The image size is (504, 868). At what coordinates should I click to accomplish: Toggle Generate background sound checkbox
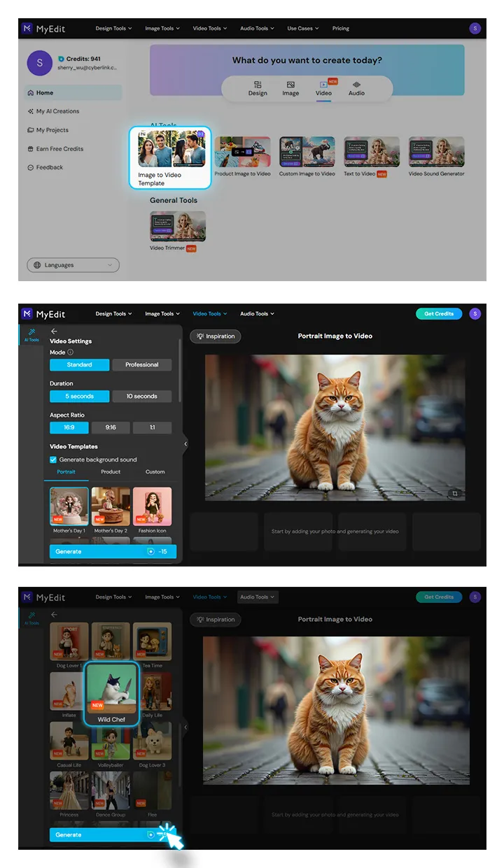tap(53, 460)
